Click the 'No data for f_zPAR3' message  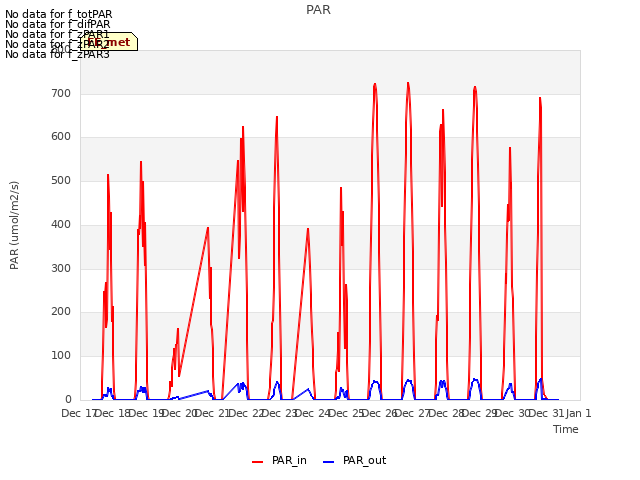pos(58,54)
